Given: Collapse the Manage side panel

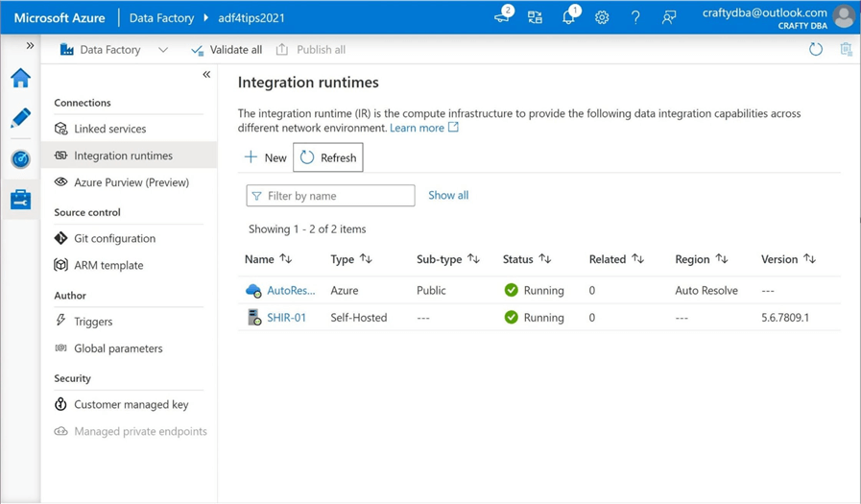Looking at the screenshot, I should [x=206, y=75].
